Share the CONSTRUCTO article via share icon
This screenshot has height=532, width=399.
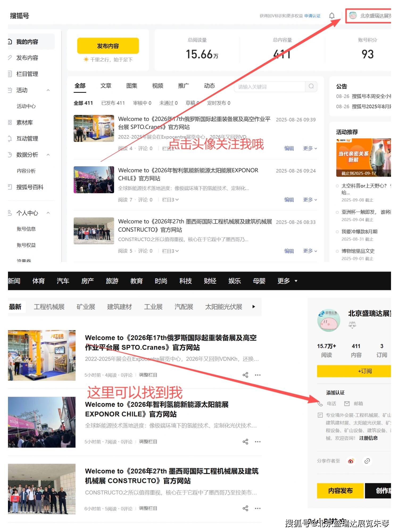click(245, 508)
